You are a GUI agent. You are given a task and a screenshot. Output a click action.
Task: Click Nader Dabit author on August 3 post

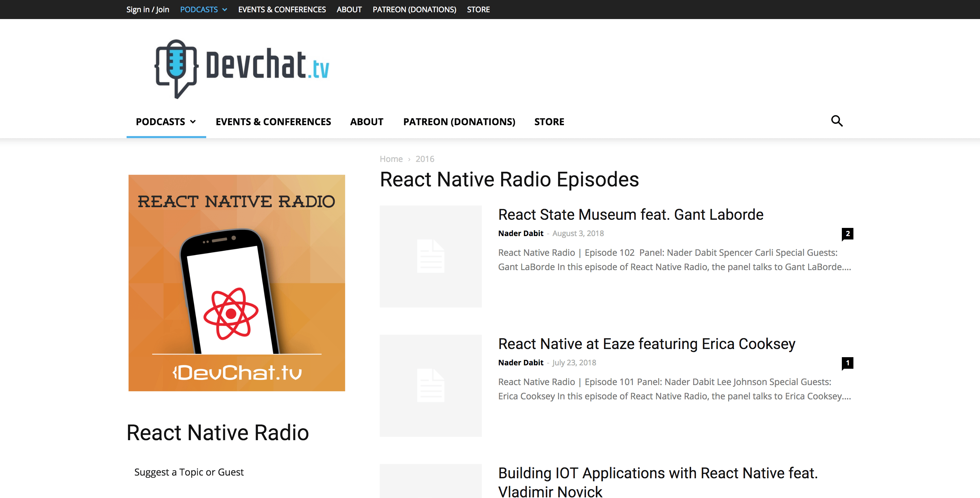click(x=520, y=233)
